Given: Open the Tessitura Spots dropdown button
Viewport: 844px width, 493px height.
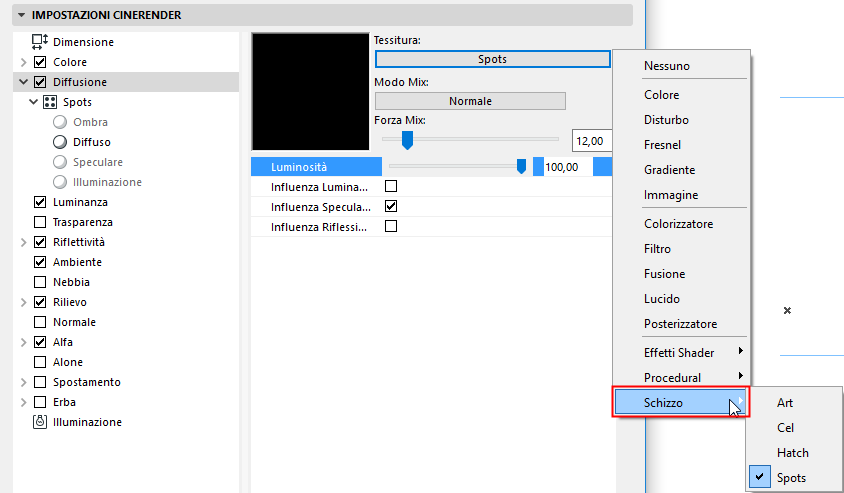Looking at the screenshot, I should point(493,59).
